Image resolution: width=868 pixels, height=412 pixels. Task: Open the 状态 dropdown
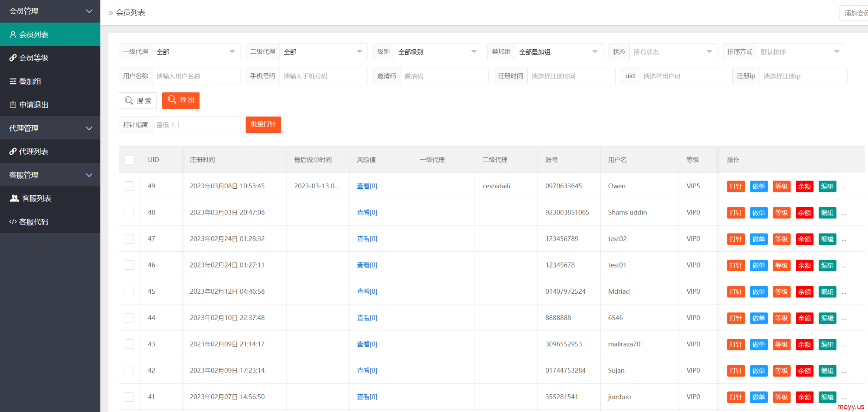pyautogui.click(x=673, y=52)
